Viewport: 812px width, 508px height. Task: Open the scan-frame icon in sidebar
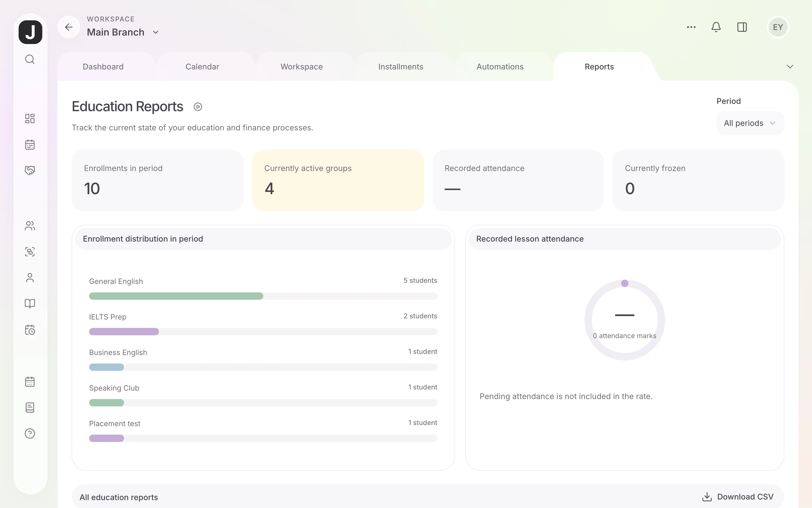tap(30, 252)
